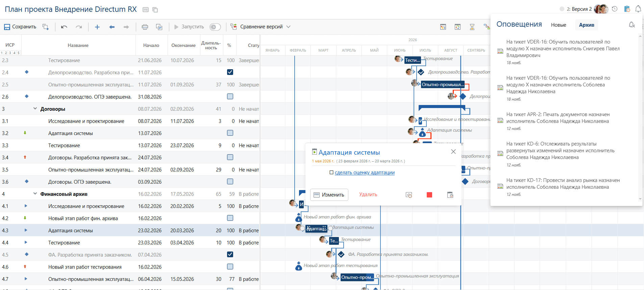Click the mute notifications bell icon
The width and height of the screenshot is (644, 290).
[631, 25]
